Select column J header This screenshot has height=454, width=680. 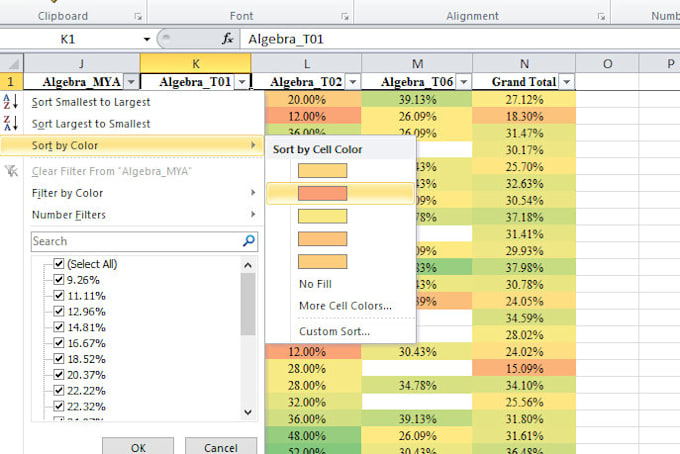[82, 64]
